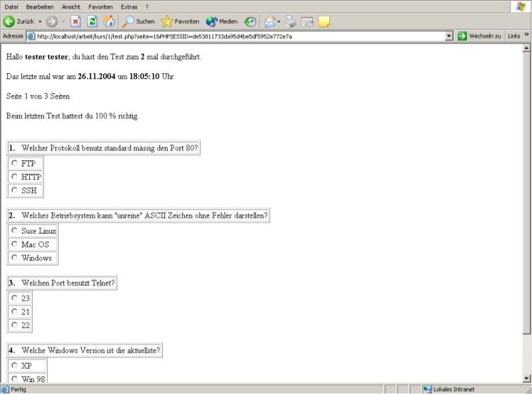Click the Links toolbar label
This screenshot has width=532, height=394.
pos(513,36)
